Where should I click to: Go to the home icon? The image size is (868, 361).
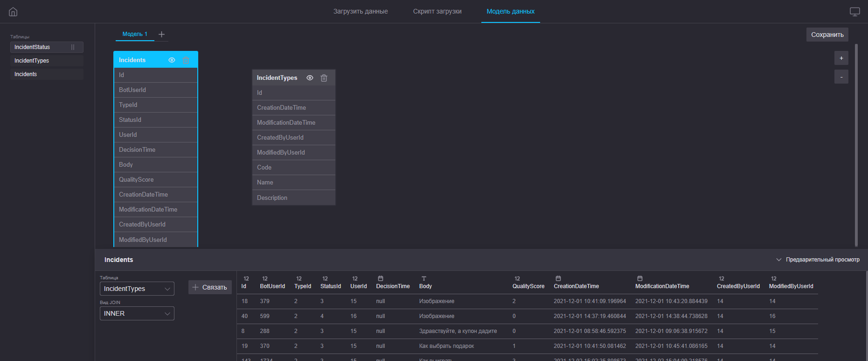pyautogui.click(x=13, y=12)
